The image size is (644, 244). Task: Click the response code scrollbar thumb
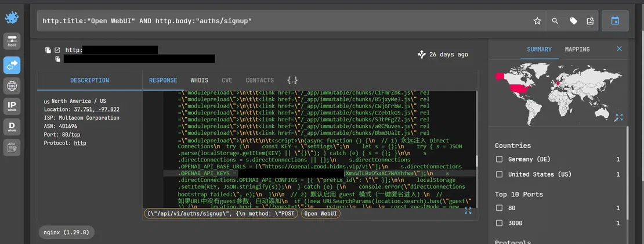[x=476, y=161]
